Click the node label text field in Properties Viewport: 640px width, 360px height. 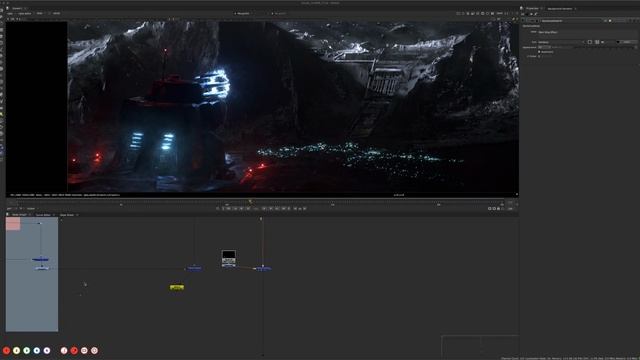[588, 32]
